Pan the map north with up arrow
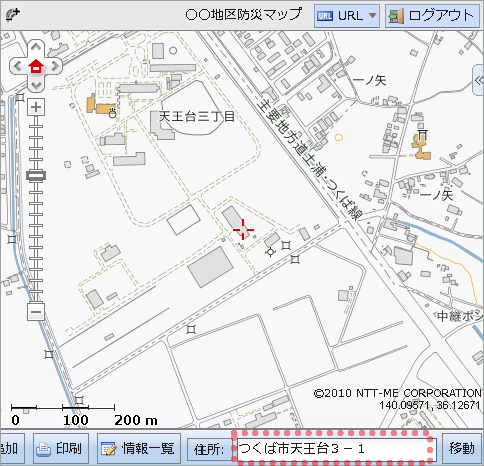 [x=36, y=47]
